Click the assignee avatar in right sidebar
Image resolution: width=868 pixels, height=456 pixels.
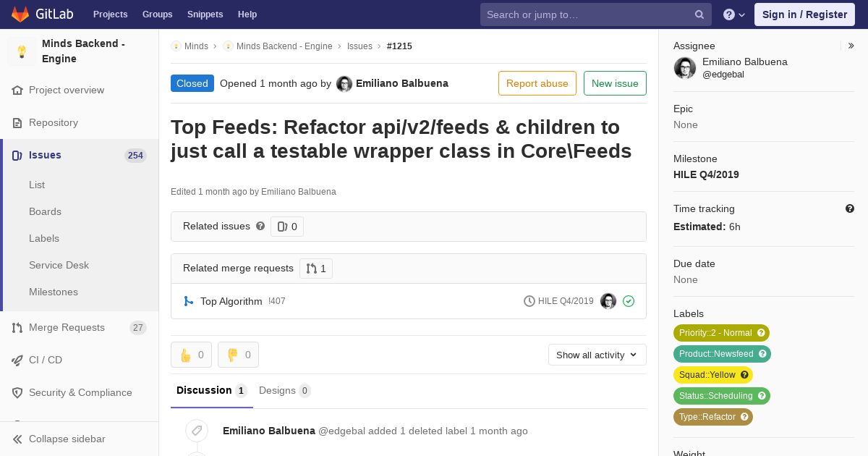685,68
